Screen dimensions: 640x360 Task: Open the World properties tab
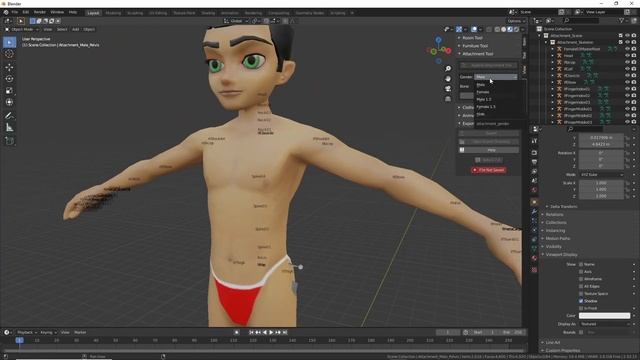point(534,190)
